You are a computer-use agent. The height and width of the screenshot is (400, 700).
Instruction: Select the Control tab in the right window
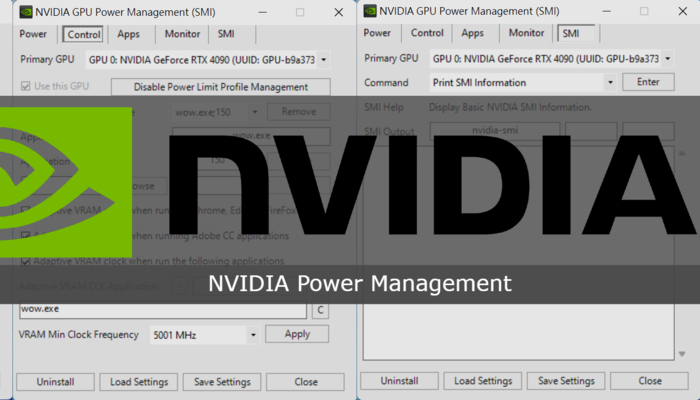[427, 33]
